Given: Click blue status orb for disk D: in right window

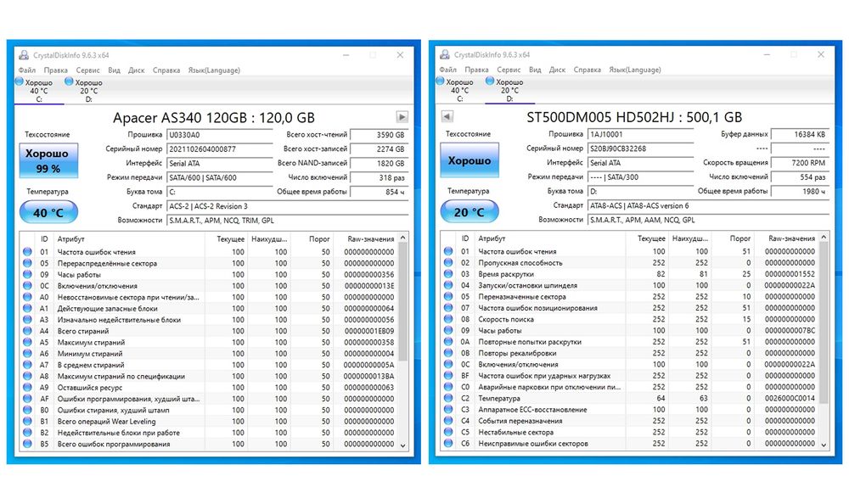Looking at the screenshot, I should [x=490, y=81].
